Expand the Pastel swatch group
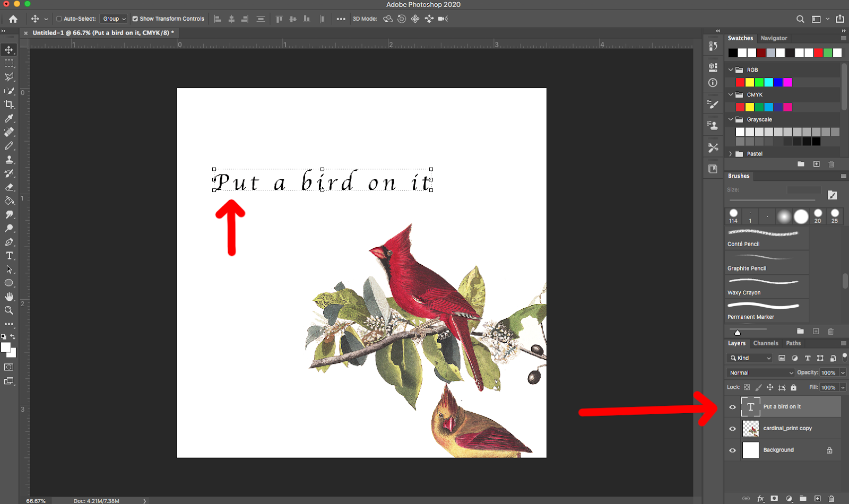This screenshot has height=504, width=849. coord(731,153)
